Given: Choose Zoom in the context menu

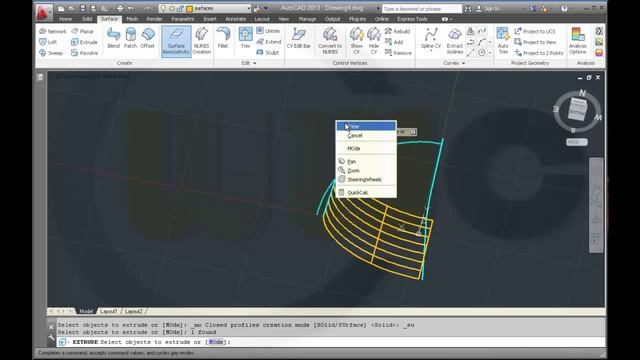Looking at the screenshot, I should (366, 171).
